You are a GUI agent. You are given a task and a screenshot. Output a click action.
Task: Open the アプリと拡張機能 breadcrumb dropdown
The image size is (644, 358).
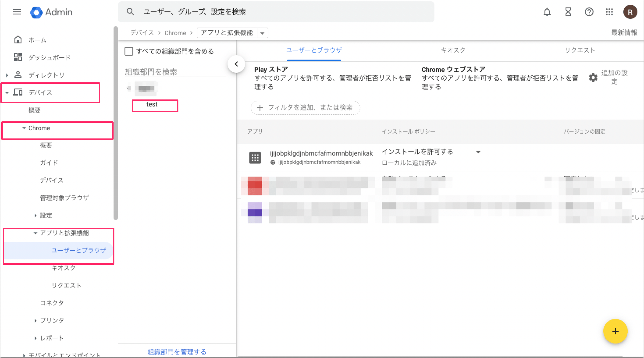(263, 33)
